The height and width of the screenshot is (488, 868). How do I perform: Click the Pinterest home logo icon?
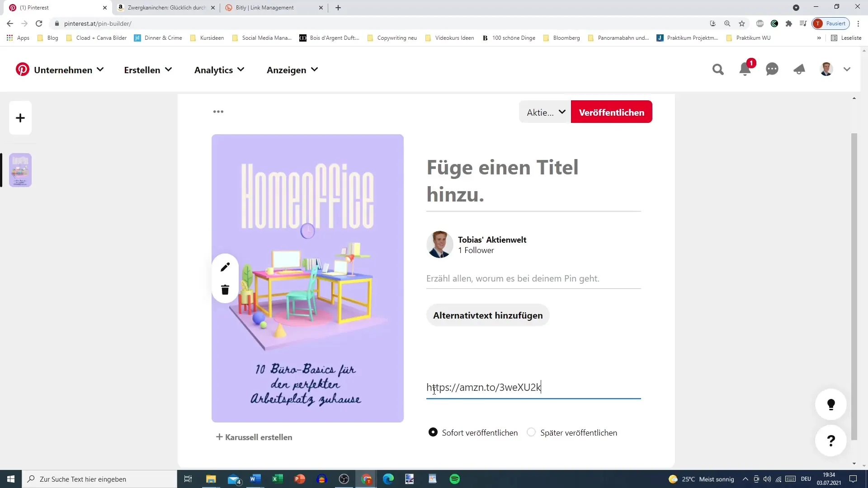[23, 70]
